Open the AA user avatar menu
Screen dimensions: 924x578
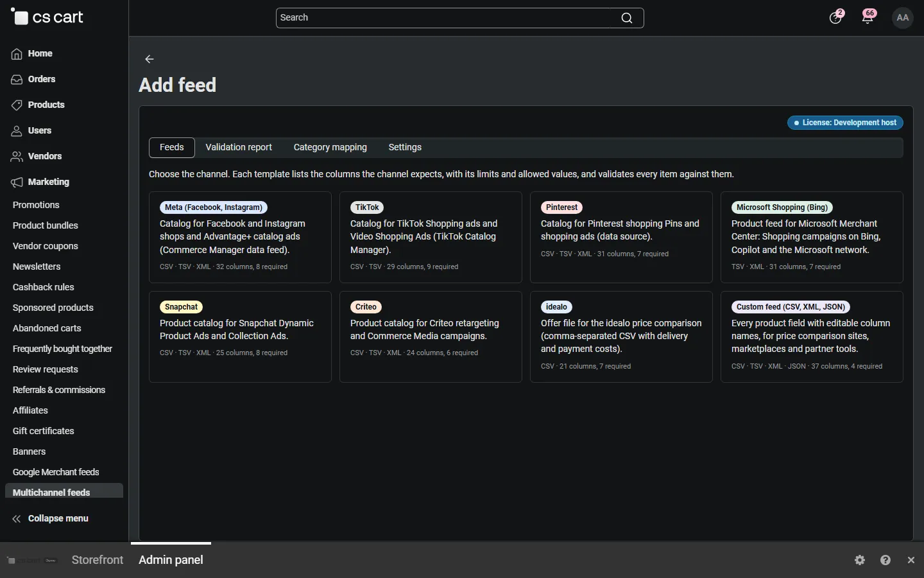tap(903, 18)
